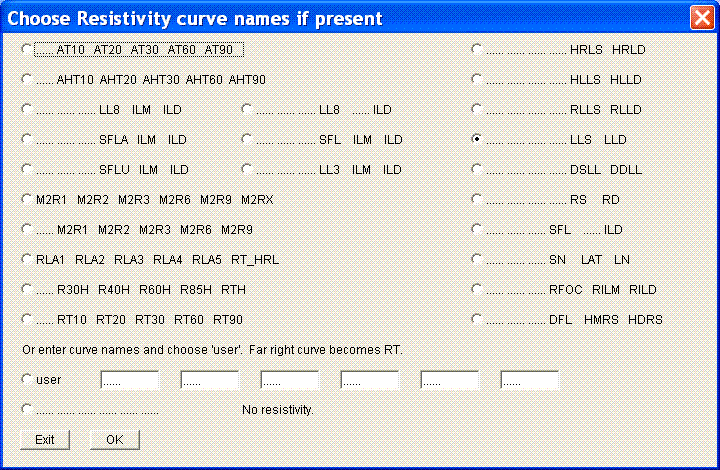Select the SFLA ILM ILD curve set

coord(27,139)
